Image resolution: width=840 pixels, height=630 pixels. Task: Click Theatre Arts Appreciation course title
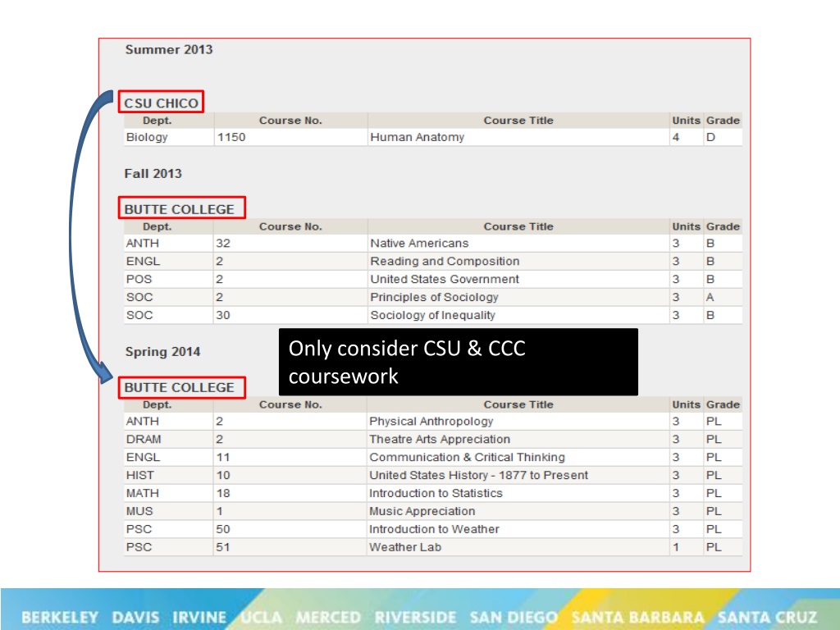pyautogui.click(x=440, y=440)
